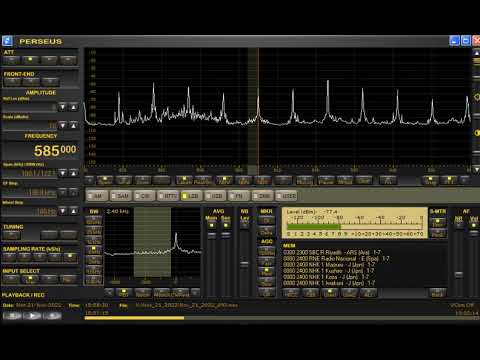Toggle the WFall waterfall view button
This screenshot has height=360, width=480.
tap(124, 180)
